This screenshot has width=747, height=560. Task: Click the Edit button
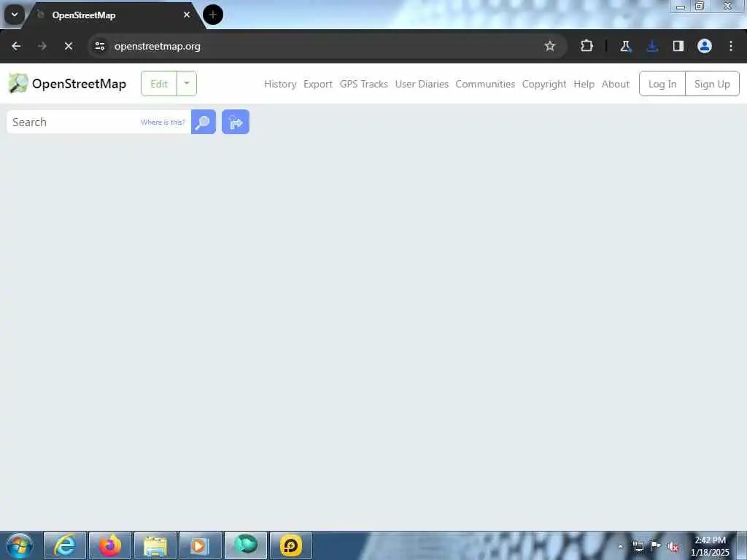(x=159, y=83)
